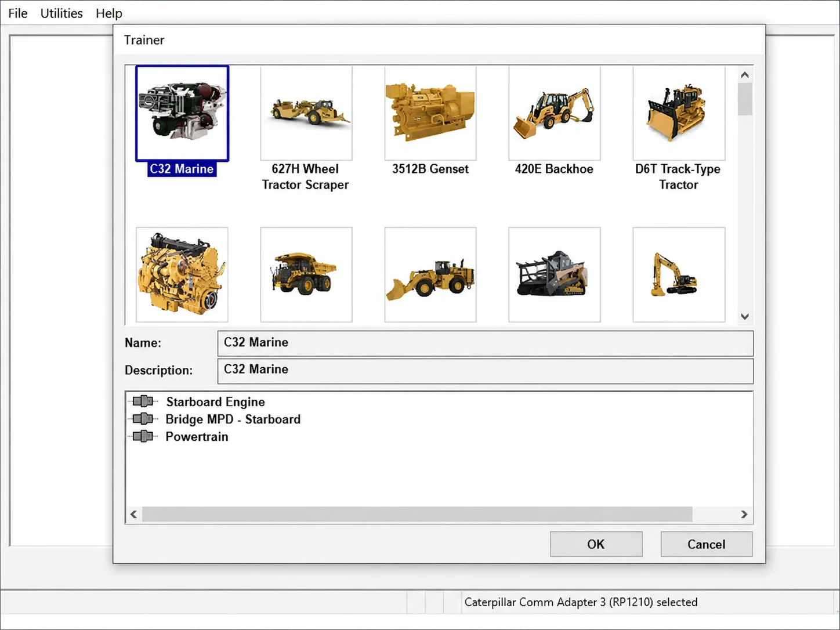The width and height of the screenshot is (840, 630).
Task: Select the yellow engine thumbnail in second row
Action: click(x=182, y=274)
